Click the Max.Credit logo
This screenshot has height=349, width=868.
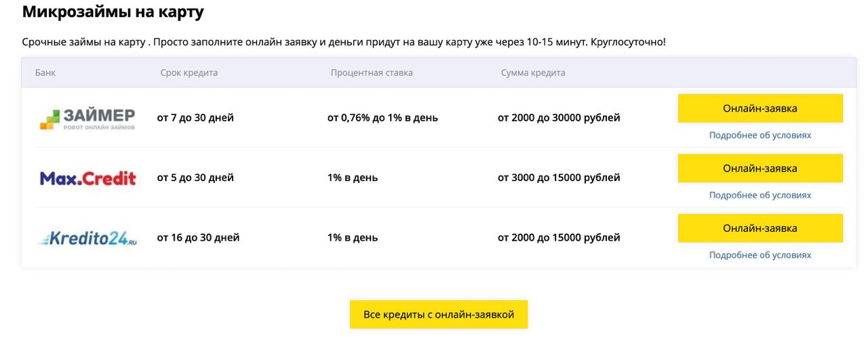[88, 178]
